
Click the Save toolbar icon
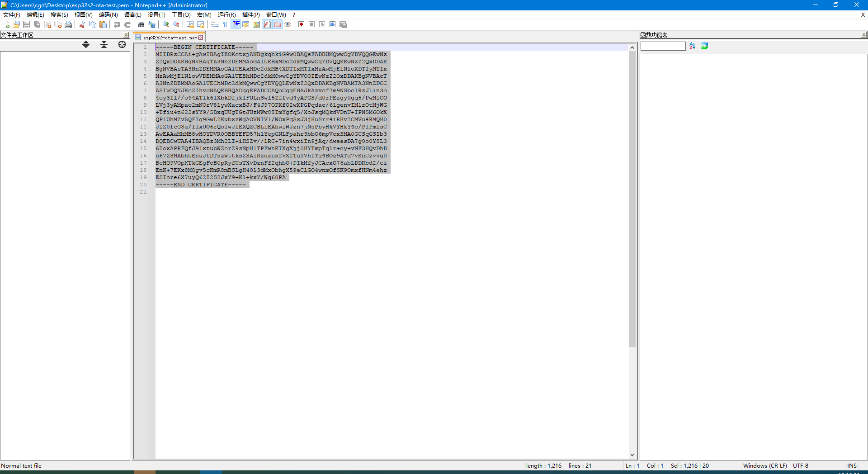[27, 24]
